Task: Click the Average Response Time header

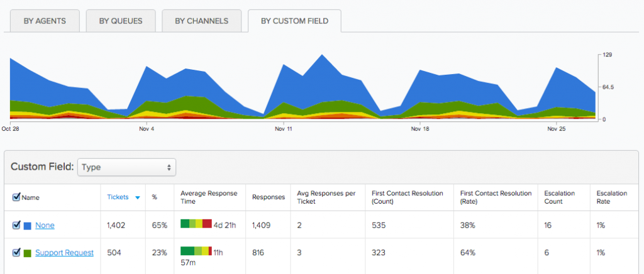Action: point(209,197)
